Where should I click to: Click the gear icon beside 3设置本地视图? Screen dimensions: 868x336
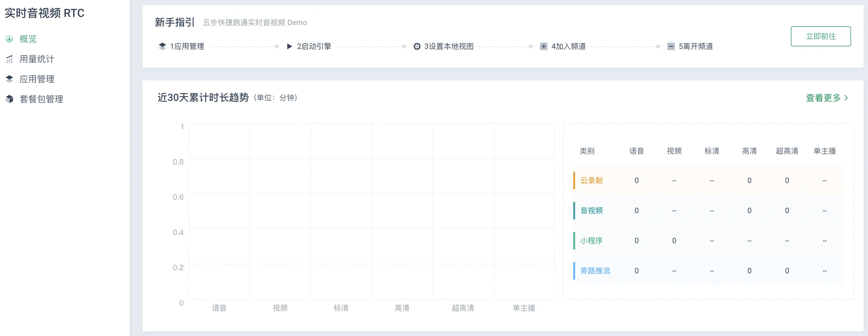417,46
